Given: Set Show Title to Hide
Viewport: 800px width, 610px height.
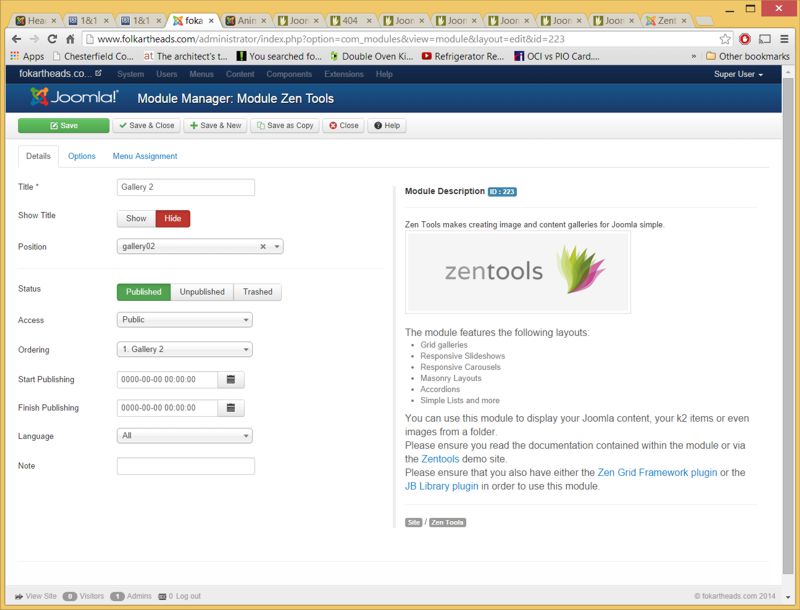Looking at the screenshot, I should [172, 218].
